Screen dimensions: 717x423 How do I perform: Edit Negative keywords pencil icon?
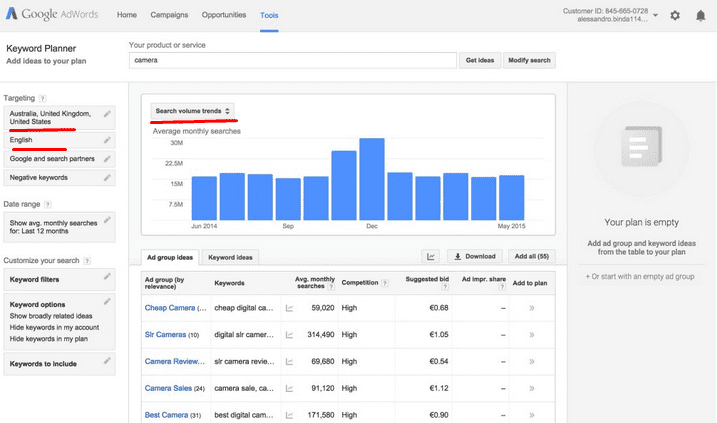[x=107, y=177]
